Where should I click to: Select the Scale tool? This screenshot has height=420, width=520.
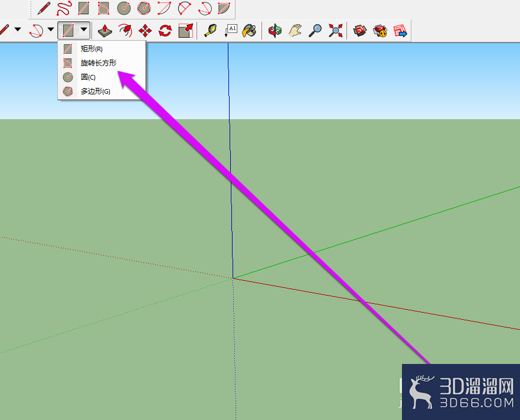tap(185, 31)
